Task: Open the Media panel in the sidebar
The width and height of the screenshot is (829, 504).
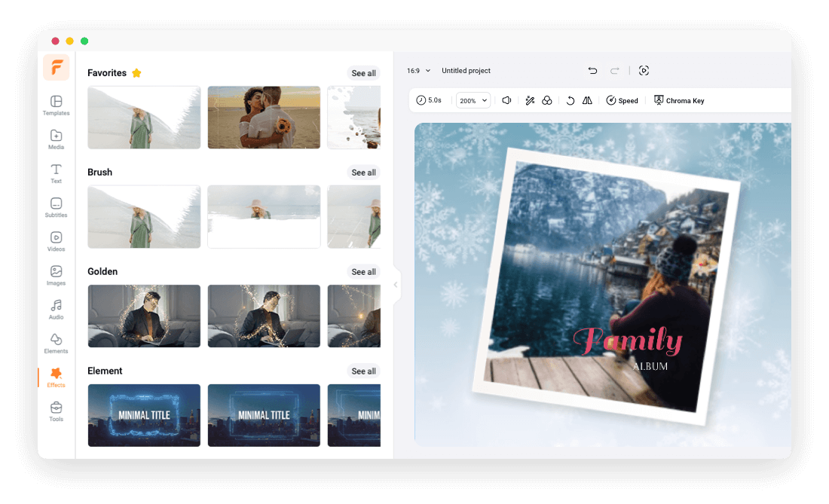Action: coord(56,140)
